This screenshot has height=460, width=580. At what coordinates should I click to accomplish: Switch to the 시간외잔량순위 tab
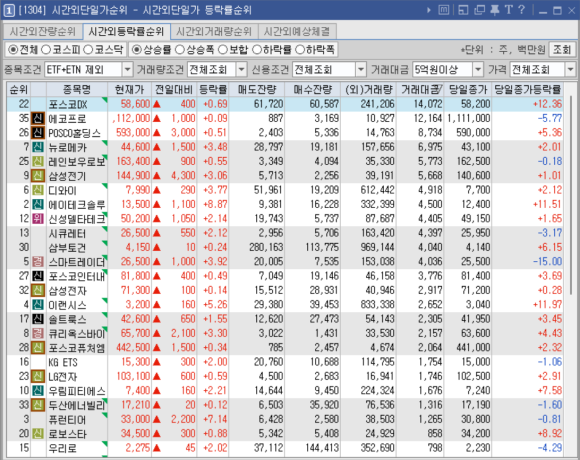point(43,32)
